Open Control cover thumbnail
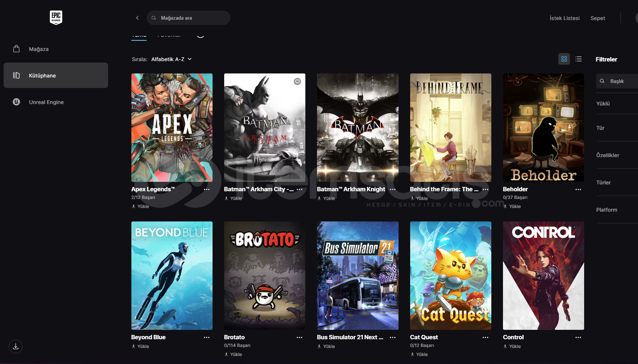The width and height of the screenshot is (638, 364). coord(543,276)
